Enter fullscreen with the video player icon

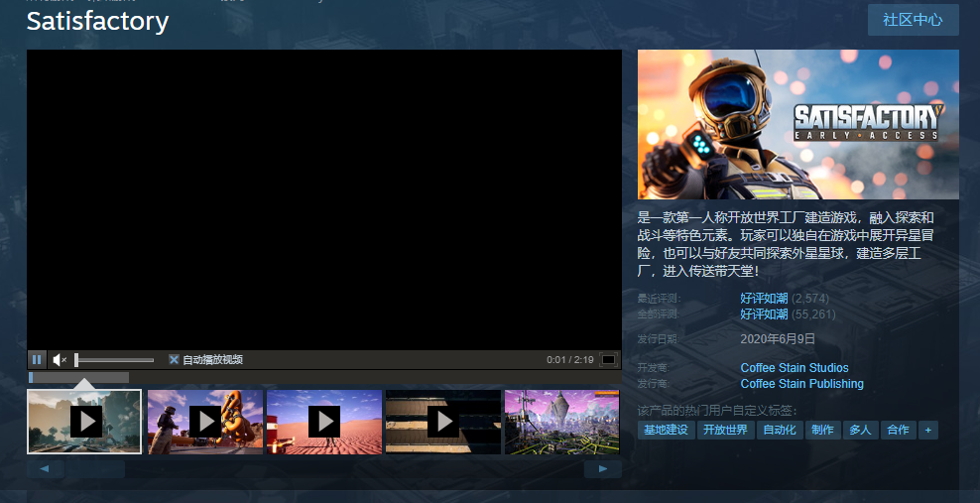pyautogui.click(x=609, y=360)
